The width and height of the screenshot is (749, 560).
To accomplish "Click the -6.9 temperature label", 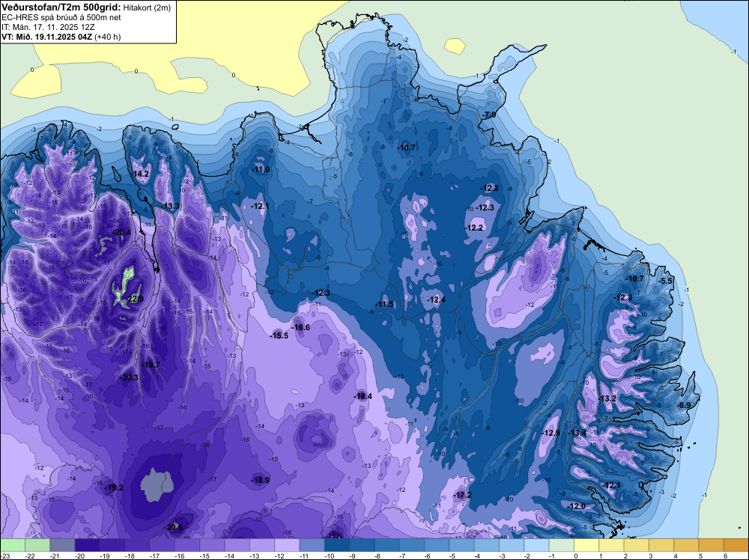I will (684, 405).
